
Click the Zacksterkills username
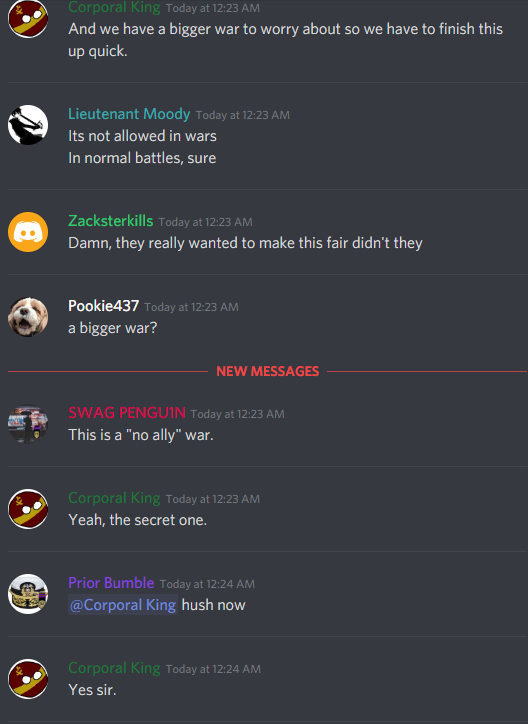[x=111, y=221]
